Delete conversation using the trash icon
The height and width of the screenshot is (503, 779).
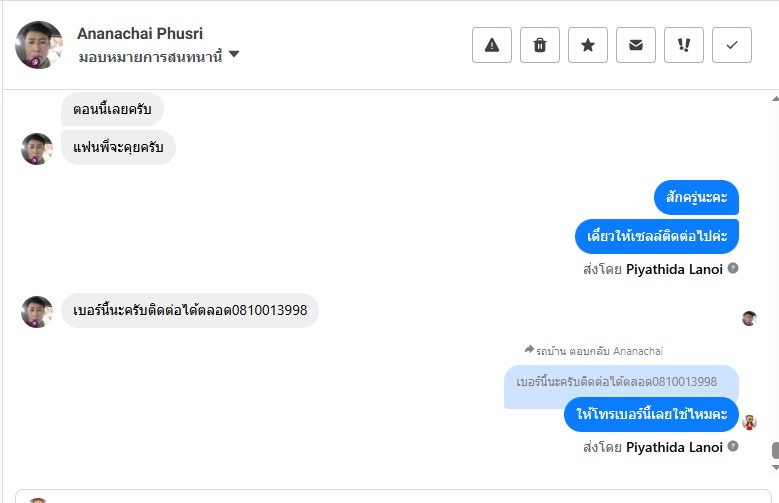540,45
